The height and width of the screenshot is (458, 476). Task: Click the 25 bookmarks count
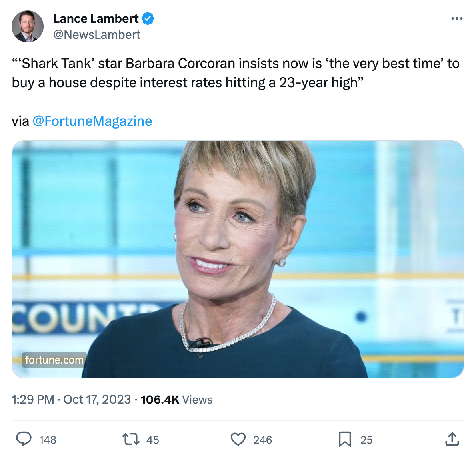[x=366, y=440]
